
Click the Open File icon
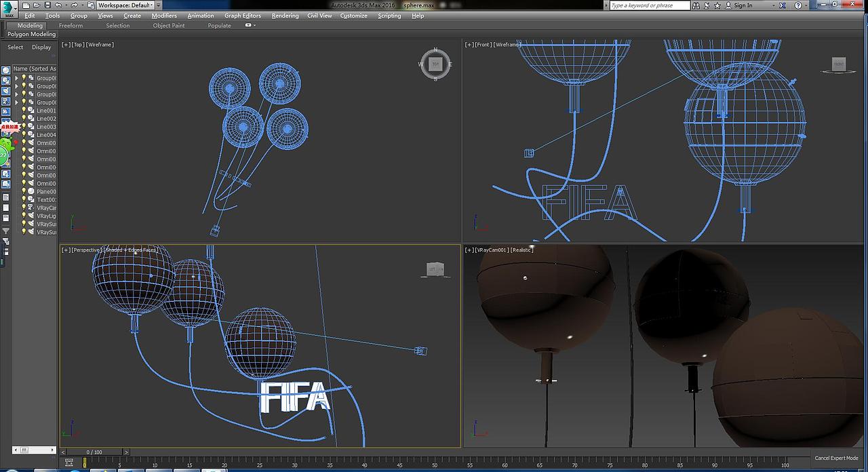(37, 5)
